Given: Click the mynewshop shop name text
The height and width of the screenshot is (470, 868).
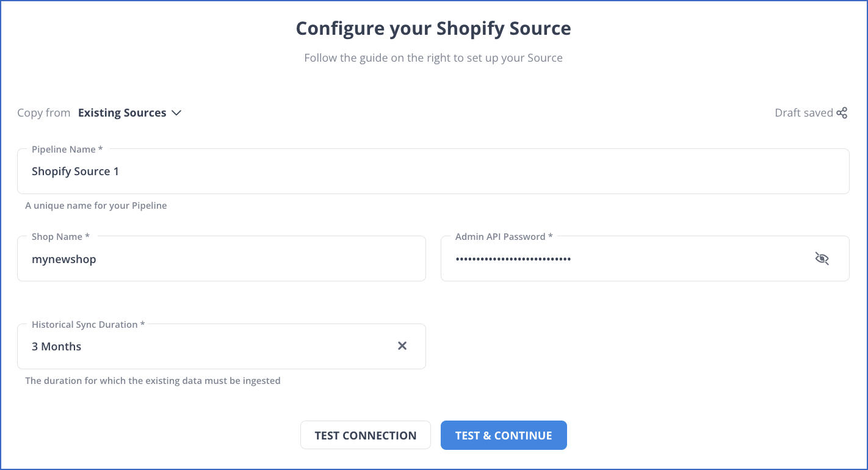Looking at the screenshot, I should pos(63,259).
